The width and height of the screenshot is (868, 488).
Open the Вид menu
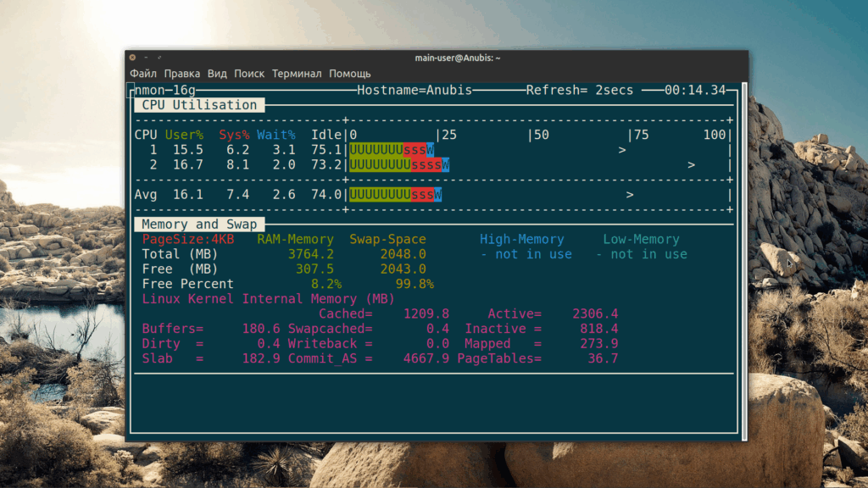(217, 74)
